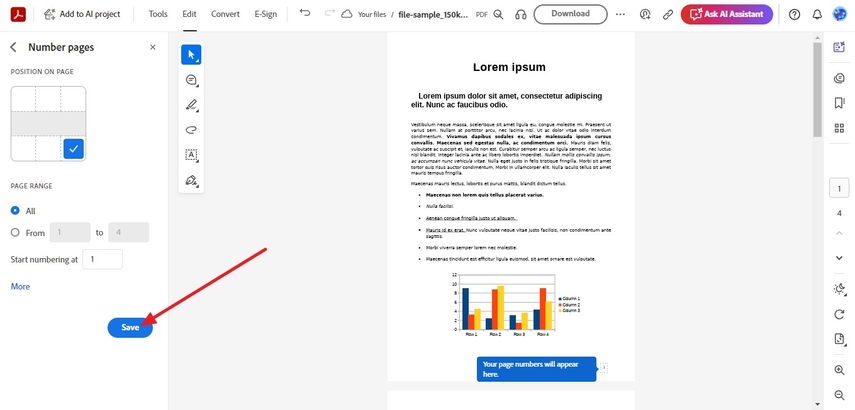The image size is (855, 410).
Task: Toggle the checked bottom-right position
Action: tap(74, 149)
